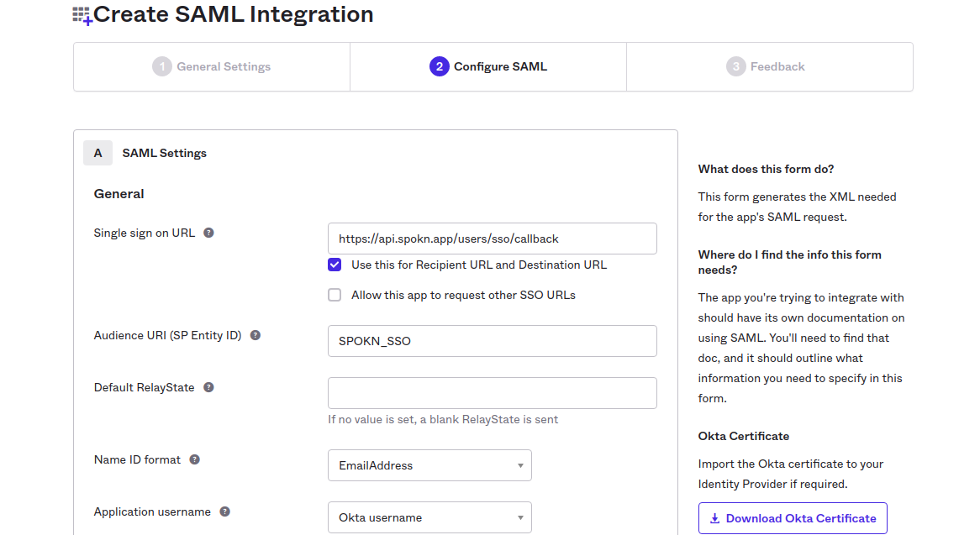This screenshot has width=980, height=535.
Task: Open the Application username dropdown
Action: (429, 517)
